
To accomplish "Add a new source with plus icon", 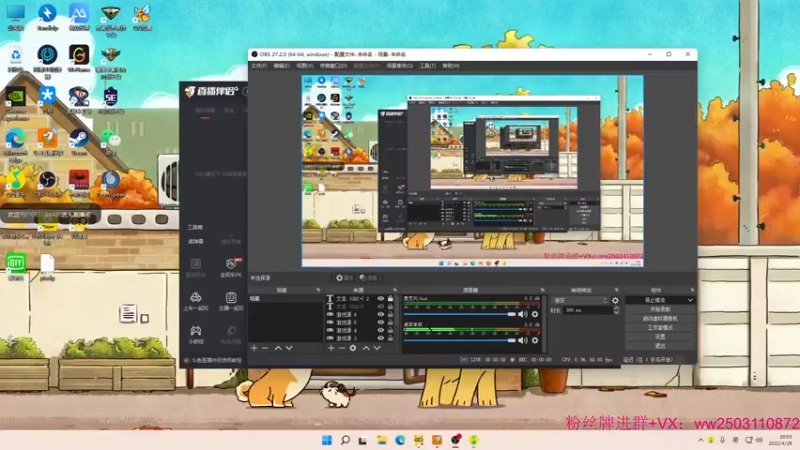I will click(x=331, y=348).
